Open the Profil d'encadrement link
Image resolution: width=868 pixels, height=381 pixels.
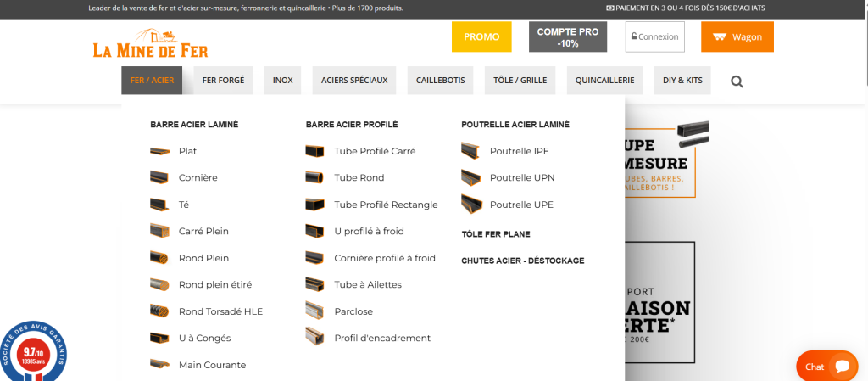[x=382, y=338]
